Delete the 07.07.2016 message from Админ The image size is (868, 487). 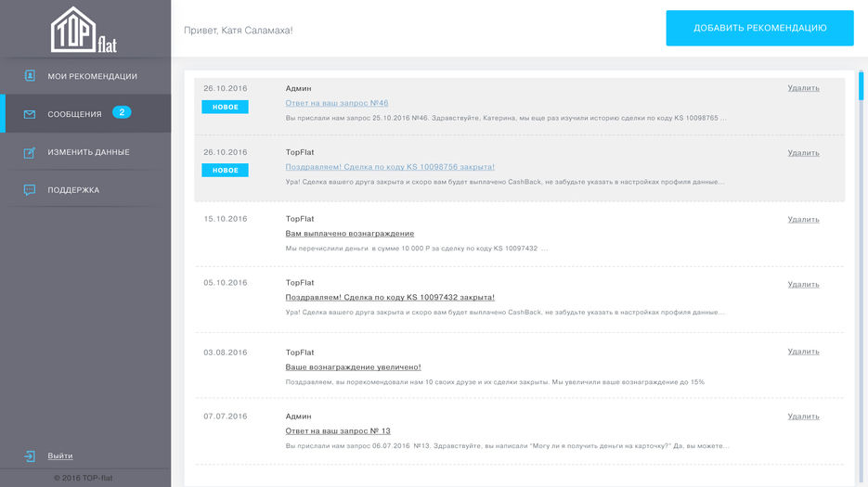pyautogui.click(x=803, y=417)
